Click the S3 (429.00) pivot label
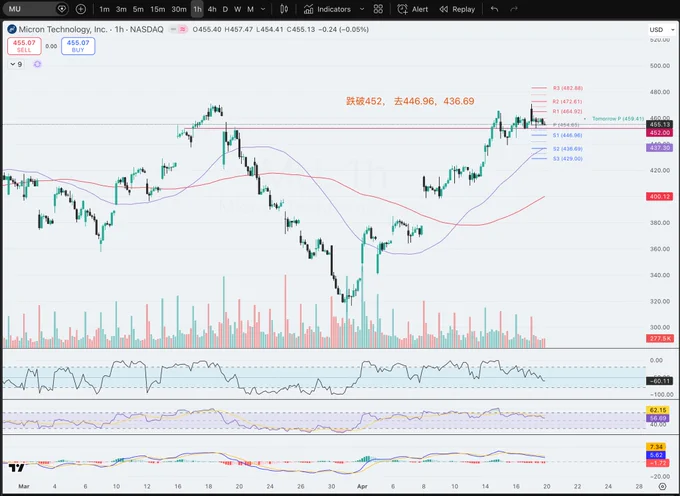 (x=567, y=159)
